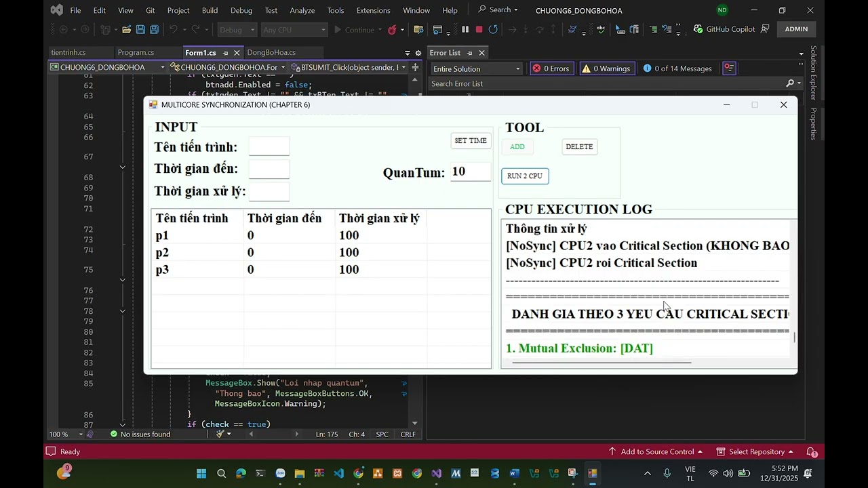Click the Error List search magnifier icon
This screenshot has height=488, width=868.
tap(790, 83)
